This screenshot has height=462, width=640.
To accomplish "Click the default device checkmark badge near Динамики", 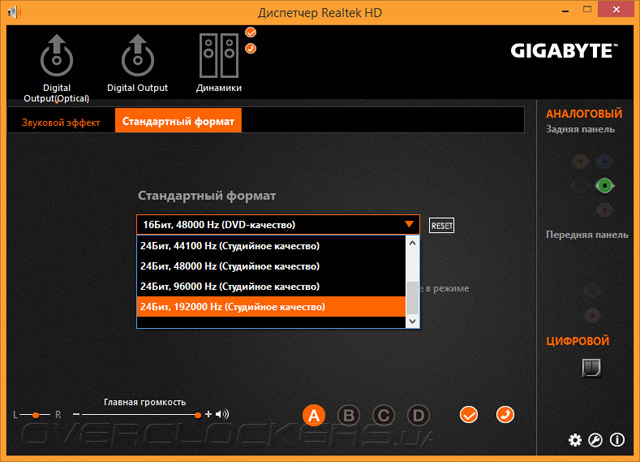I will (x=251, y=32).
